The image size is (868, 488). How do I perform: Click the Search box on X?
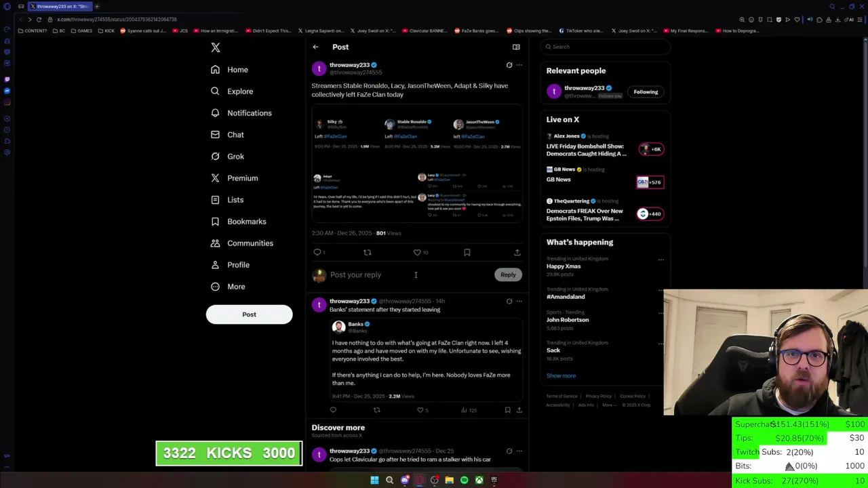point(606,47)
